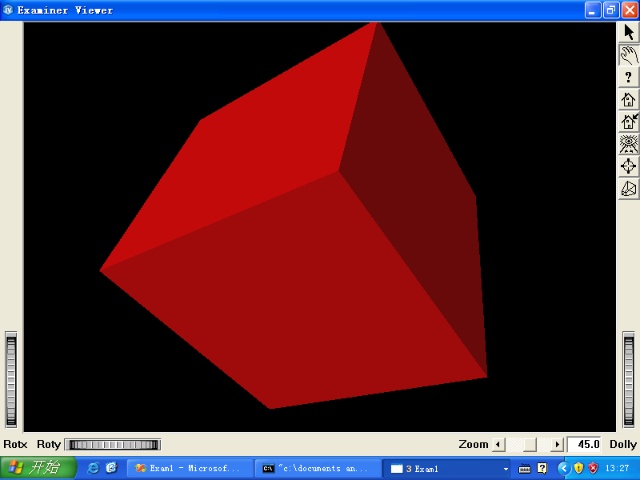Screen dimensions: 640x480
Task: Switch to Exam1 Microsoft taskbar window
Action: pos(190,468)
